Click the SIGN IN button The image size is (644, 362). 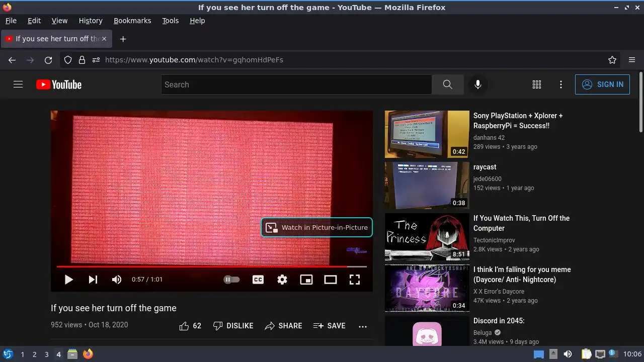click(602, 84)
